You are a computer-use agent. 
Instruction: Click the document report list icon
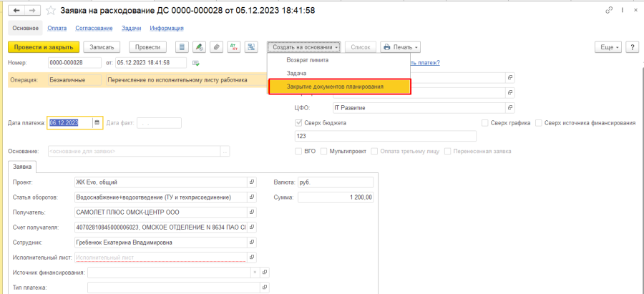[182, 47]
